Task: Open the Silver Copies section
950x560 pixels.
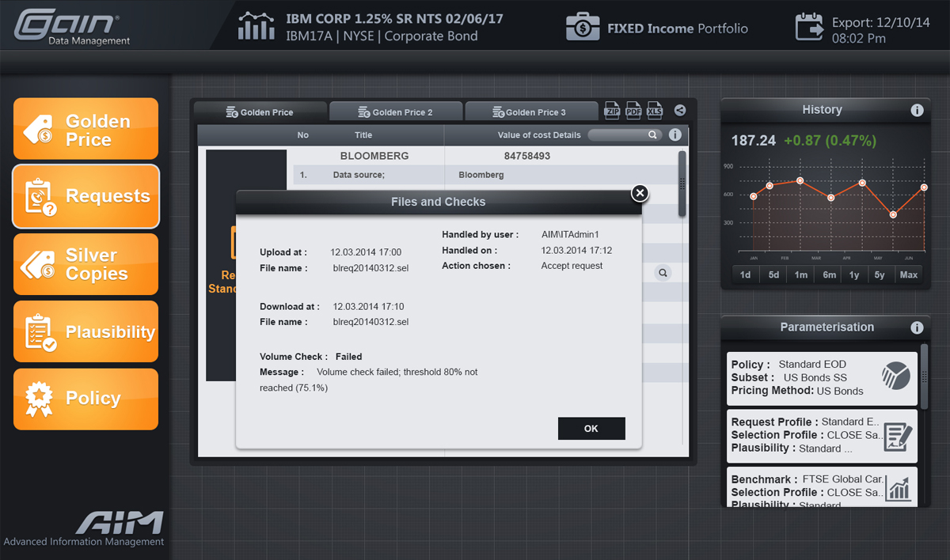Action: click(x=85, y=264)
